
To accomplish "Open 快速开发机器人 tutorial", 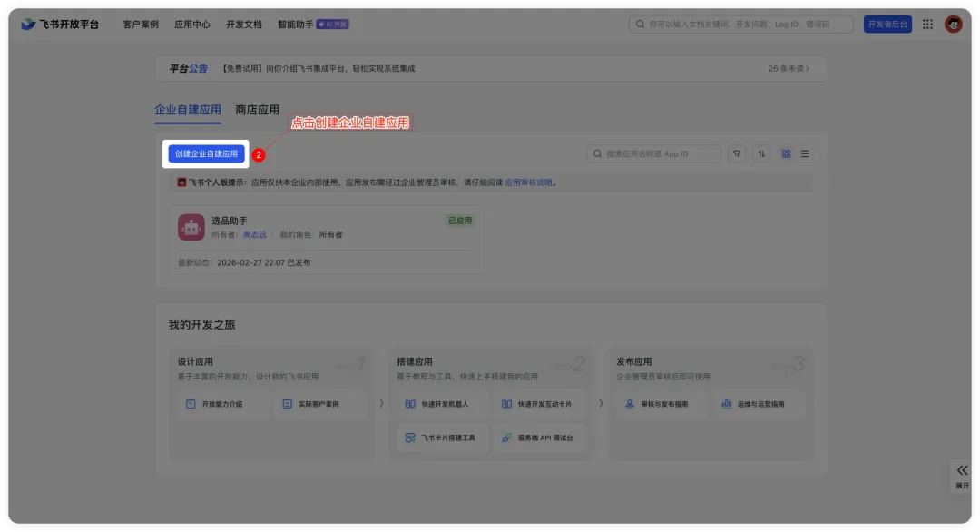I will point(445,405).
